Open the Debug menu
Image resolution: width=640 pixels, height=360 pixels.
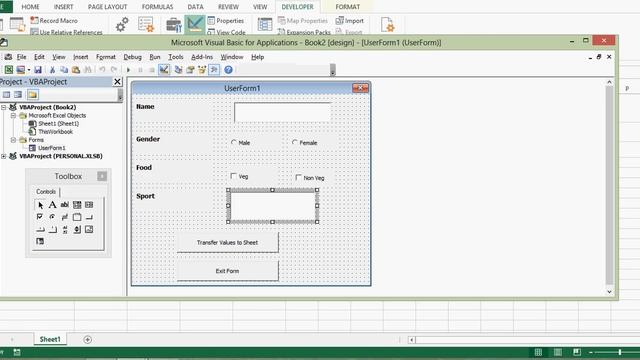point(132,57)
